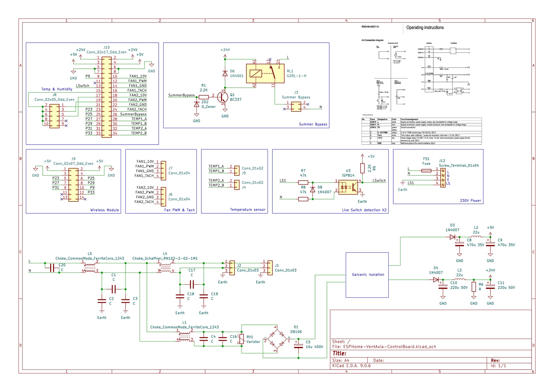Viewport: 554px width, 392px height.
Task: Select the SummerBypass net label near R1
Action: (x=181, y=95)
